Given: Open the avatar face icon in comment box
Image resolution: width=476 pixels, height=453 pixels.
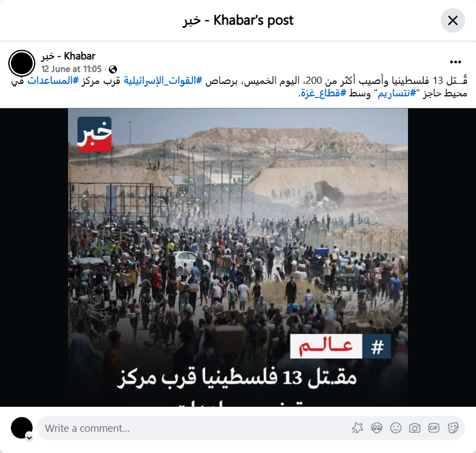Looking at the screenshot, I should (x=377, y=428).
